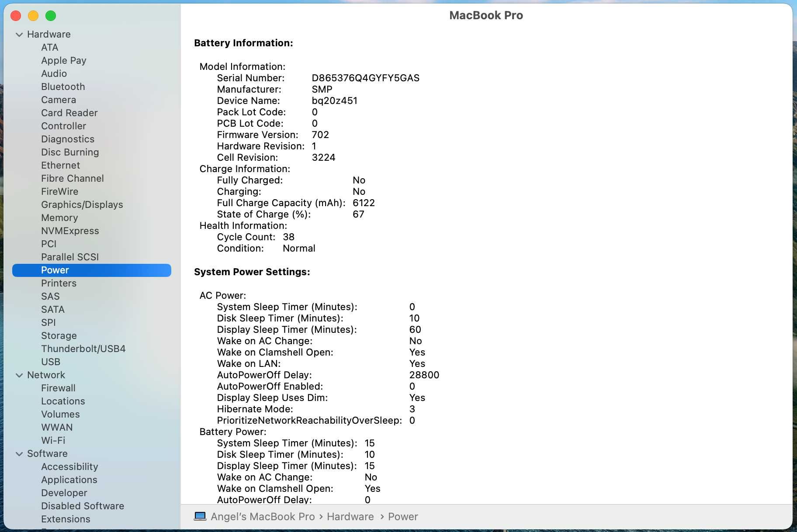Click the Full Charge Capacity value 6122
The image size is (797, 532).
(364, 203)
